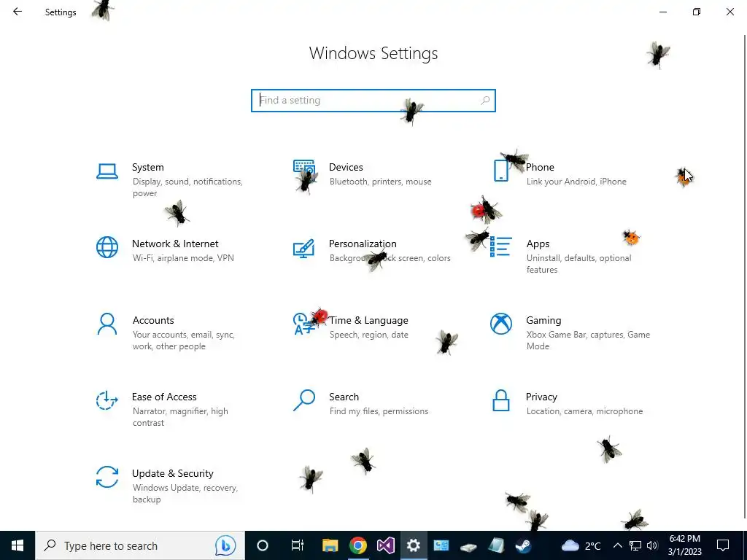Click 'Link your Android, iPhone' description
Image resolution: width=747 pixels, height=560 pixels.
pos(576,182)
